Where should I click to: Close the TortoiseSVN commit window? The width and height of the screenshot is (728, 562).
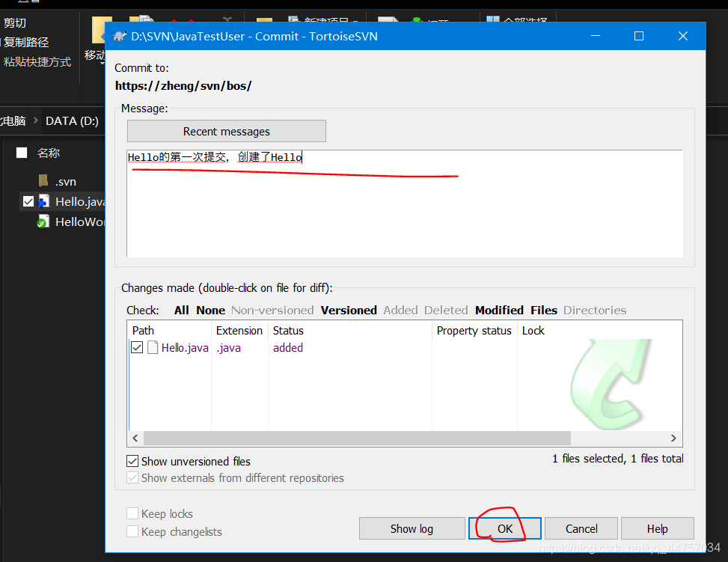pos(683,36)
